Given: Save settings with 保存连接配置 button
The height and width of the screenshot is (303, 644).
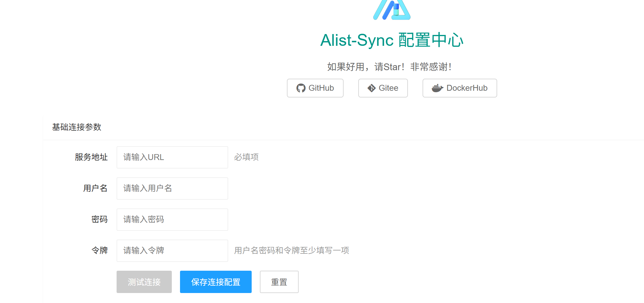Looking at the screenshot, I should [216, 282].
